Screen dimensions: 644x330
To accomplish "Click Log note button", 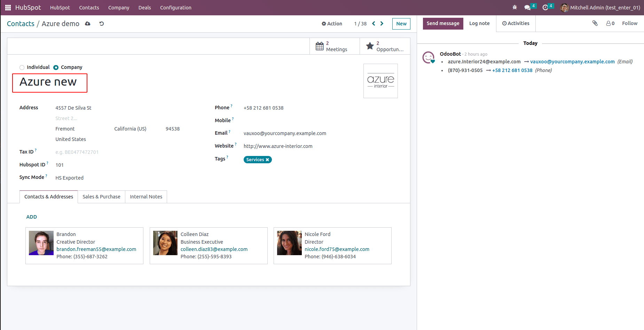I will 479,23.
